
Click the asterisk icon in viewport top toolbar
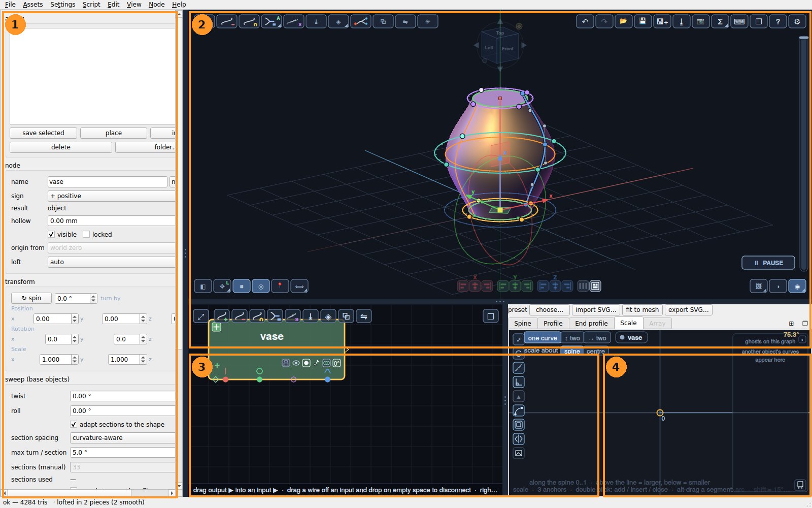pos(427,22)
